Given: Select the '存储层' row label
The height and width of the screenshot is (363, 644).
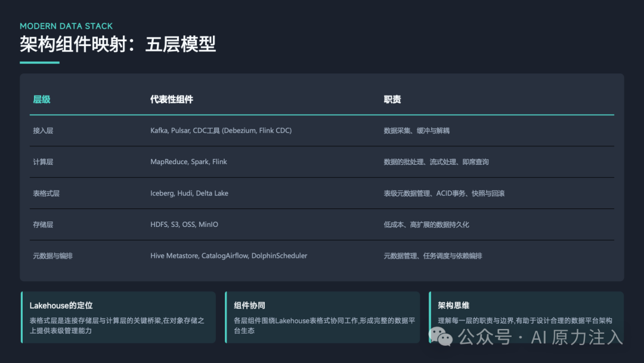Looking at the screenshot, I should (43, 224).
